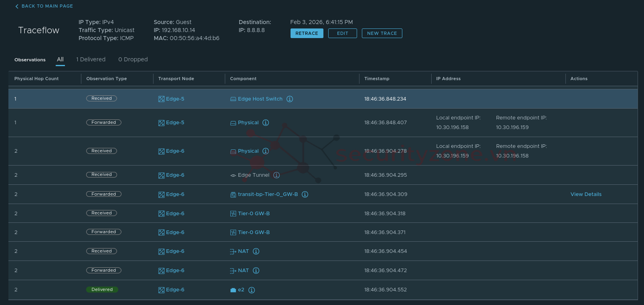The width and height of the screenshot is (644, 305).
Task: Click Edge-5 transport node icon in first row
Action: pyautogui.click(x=161, y=99)
